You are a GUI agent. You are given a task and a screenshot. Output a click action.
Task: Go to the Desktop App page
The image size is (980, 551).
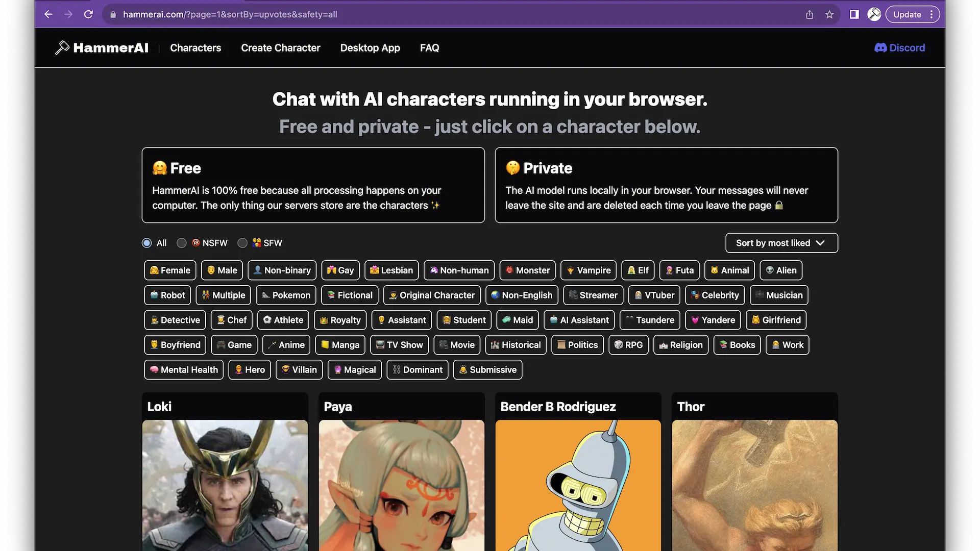(370, 47)
